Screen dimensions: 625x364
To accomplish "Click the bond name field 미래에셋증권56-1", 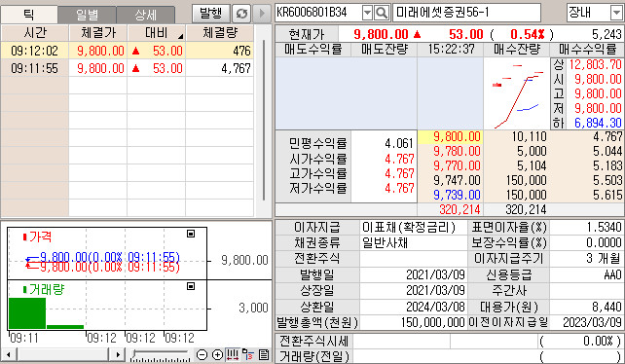I will pyautogui.click(x=466, y=13).
